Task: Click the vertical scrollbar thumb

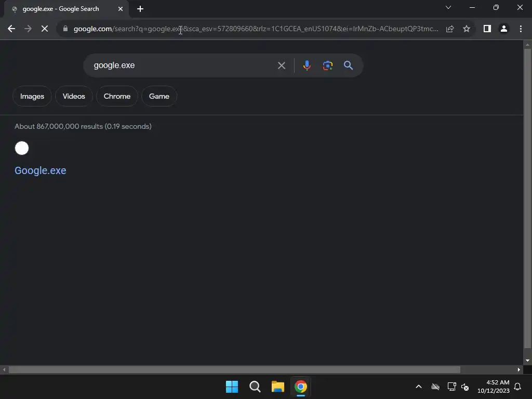Action: point(527,198)
